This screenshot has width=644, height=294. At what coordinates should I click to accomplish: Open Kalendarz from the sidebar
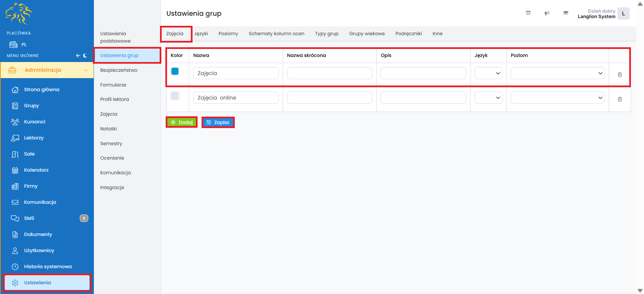36,170
